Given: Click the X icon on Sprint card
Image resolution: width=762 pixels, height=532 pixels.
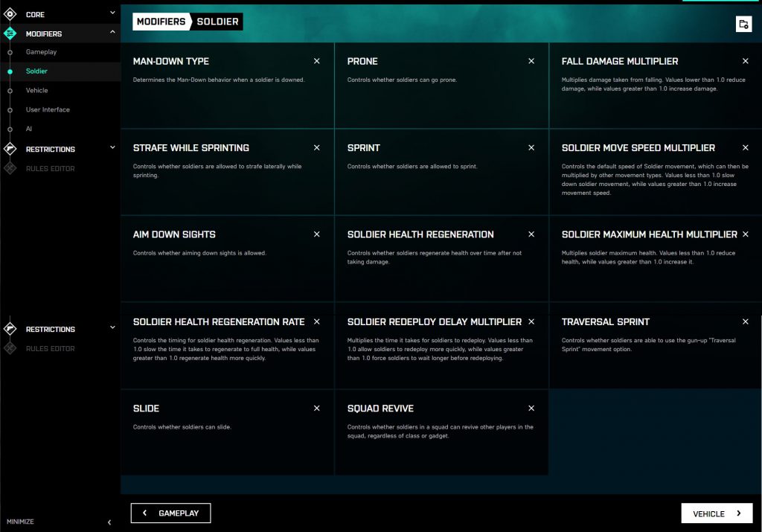Looking at the screenshot, I should (x=531, y=148).
